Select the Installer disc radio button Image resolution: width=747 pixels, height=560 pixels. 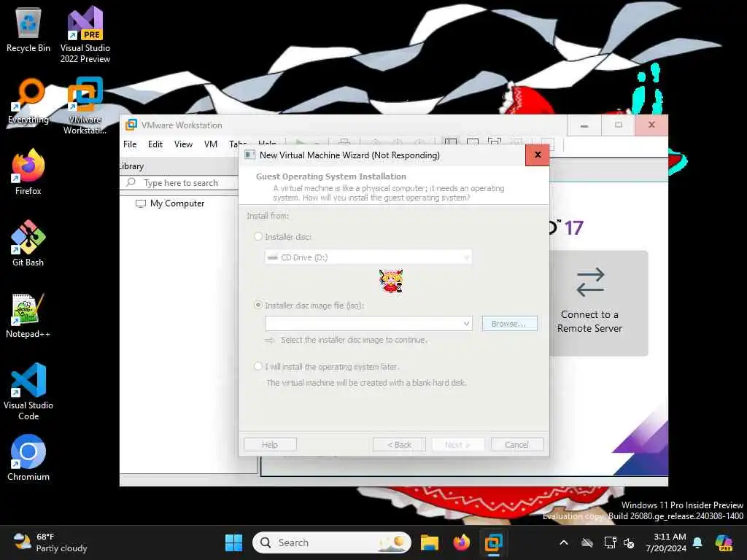[x=258, y=236]
